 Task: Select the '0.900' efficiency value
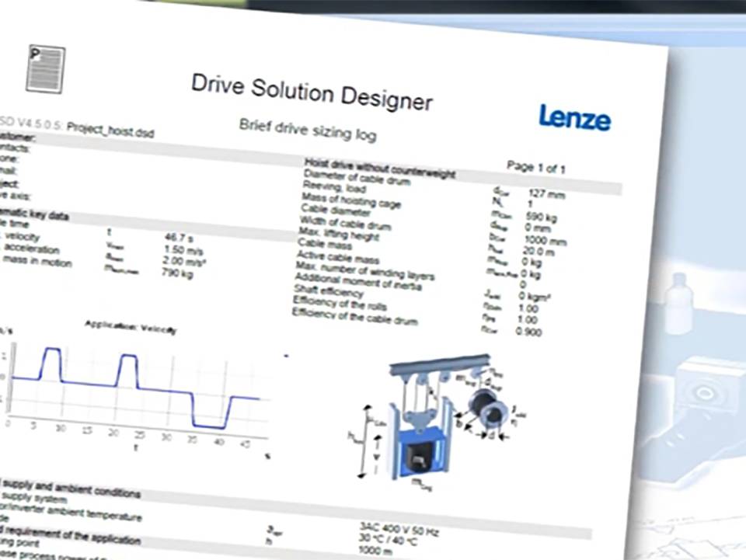pos(528,332)
